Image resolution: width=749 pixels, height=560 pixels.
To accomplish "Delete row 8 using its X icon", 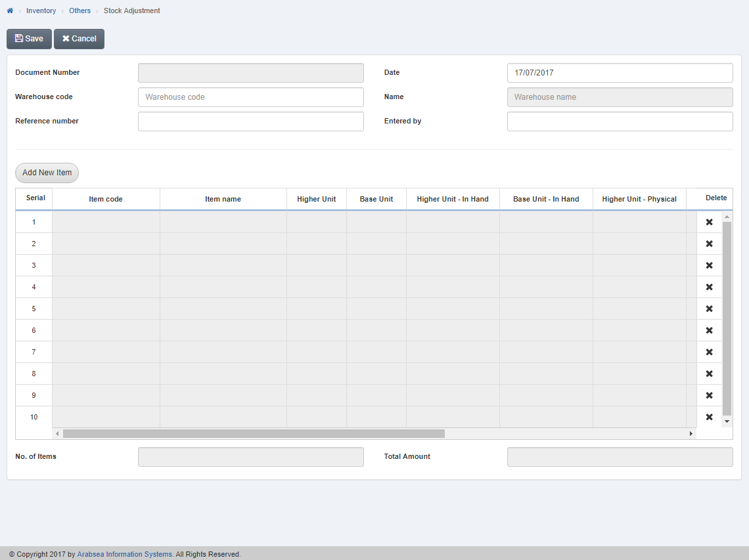I will 709,374.
